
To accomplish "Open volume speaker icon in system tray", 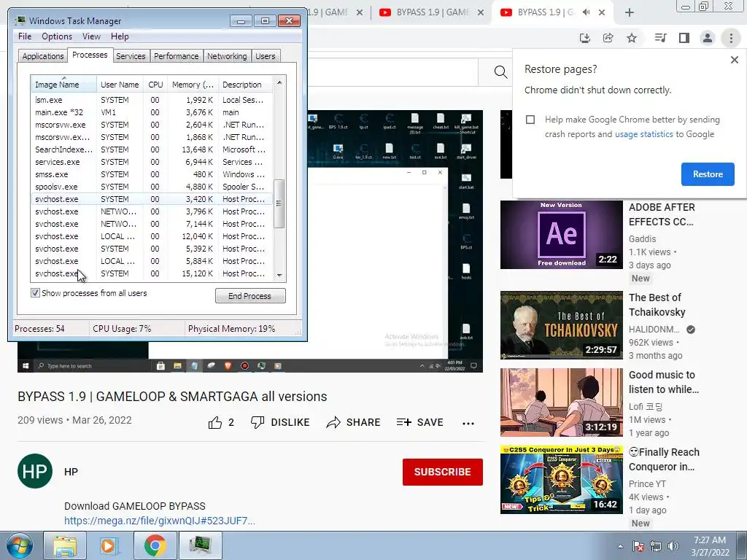I will pyautogui.click(x=673, y=546).
